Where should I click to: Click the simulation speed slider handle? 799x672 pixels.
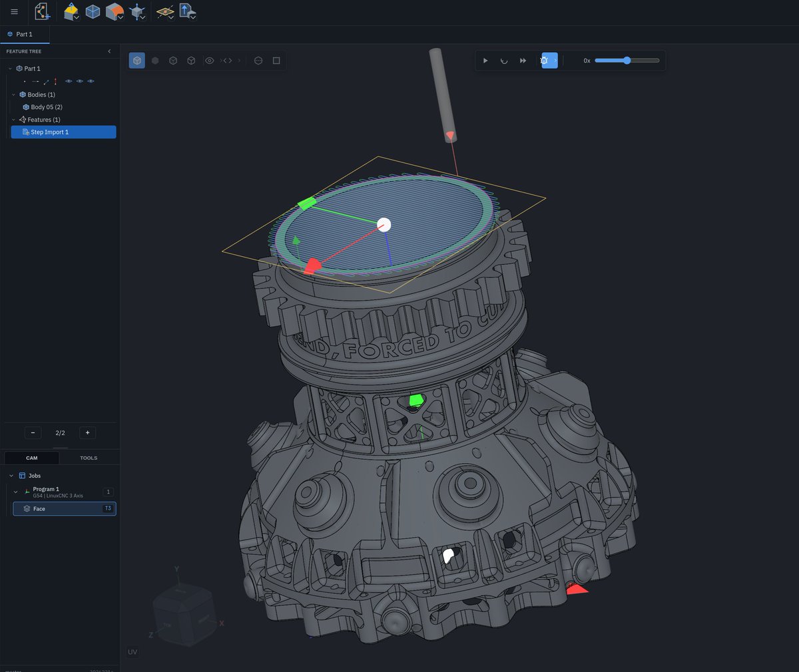[x=627, y=61]
